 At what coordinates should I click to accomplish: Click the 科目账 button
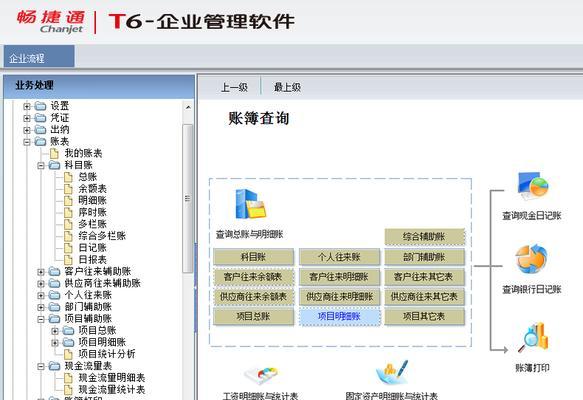click(253, 257)
